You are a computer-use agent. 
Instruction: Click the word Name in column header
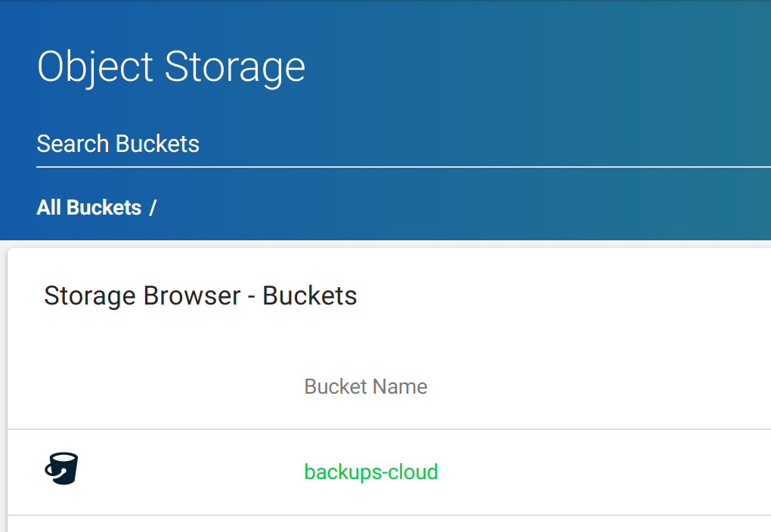tap(400, 386)
